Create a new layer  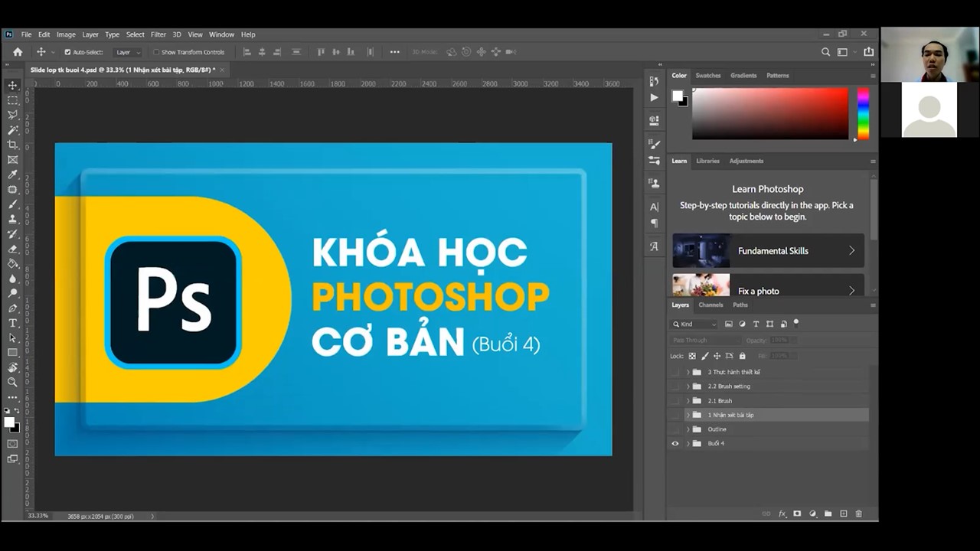pyautogui.click(x=844, y=514)
